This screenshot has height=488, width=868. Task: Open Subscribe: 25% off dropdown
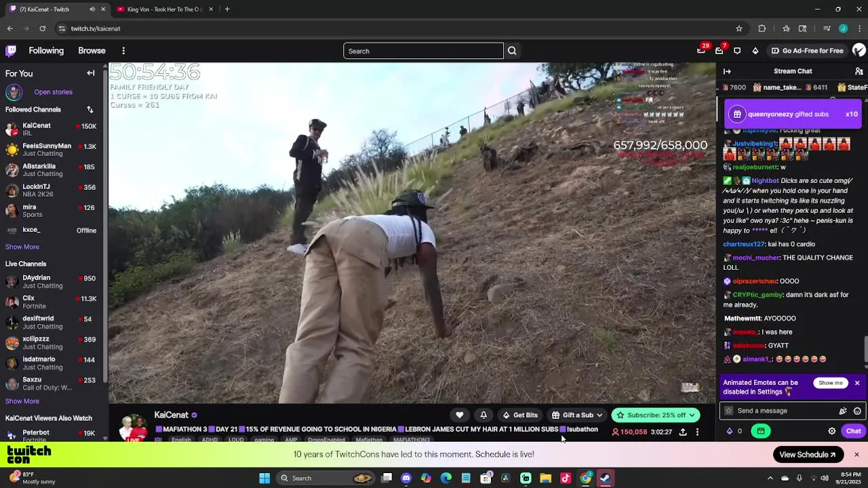(x=656, y=415)
